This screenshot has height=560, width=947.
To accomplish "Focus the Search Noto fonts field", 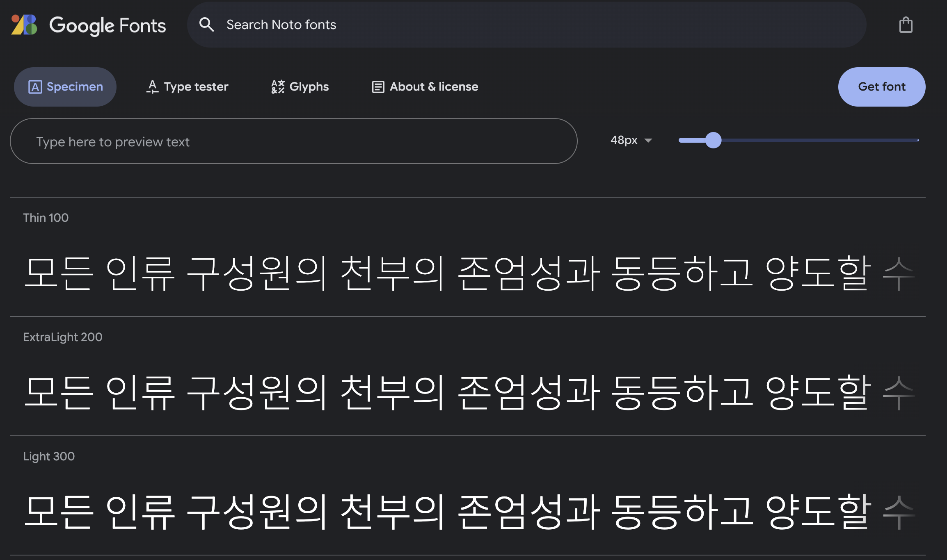I will 527,25.
